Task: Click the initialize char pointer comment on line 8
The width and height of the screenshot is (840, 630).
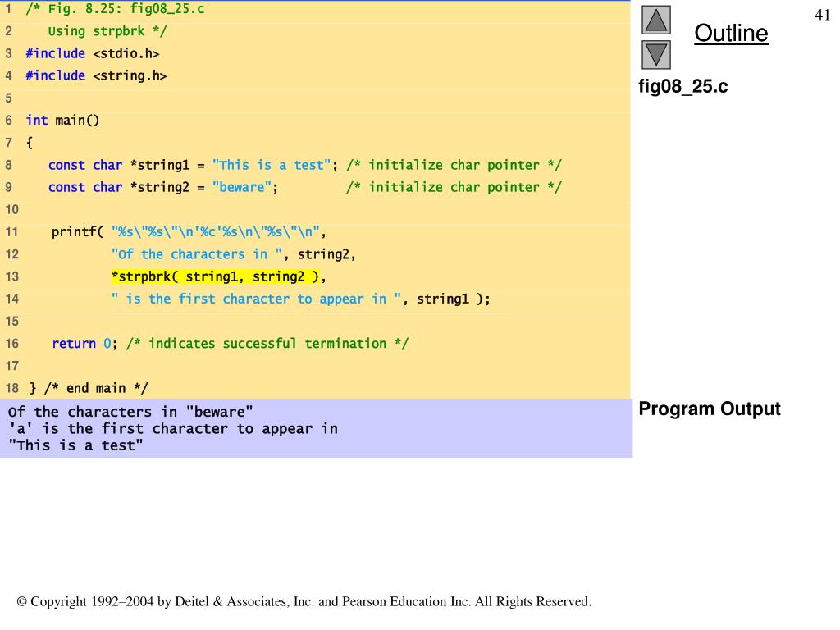Action: pos(454,165)
